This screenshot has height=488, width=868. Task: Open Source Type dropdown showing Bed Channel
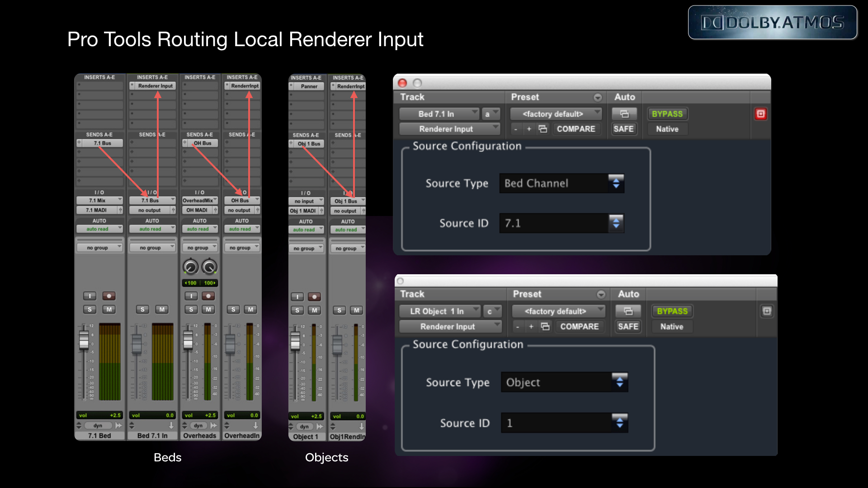pos(561,183)
